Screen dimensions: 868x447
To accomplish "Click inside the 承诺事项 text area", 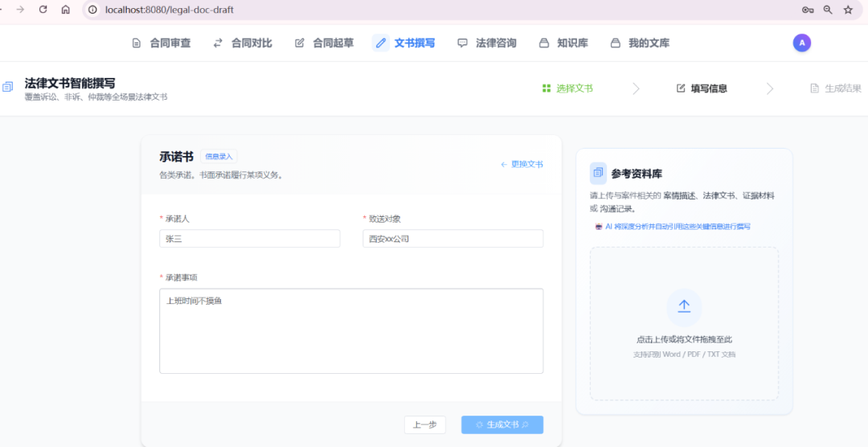I will [x=351, y=330].
